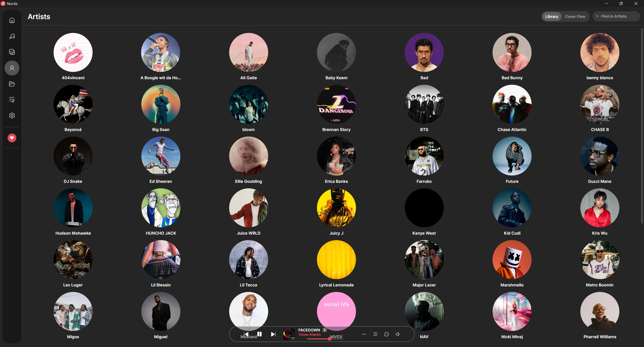Open Baby Keem artist picture

pos(336,52)
